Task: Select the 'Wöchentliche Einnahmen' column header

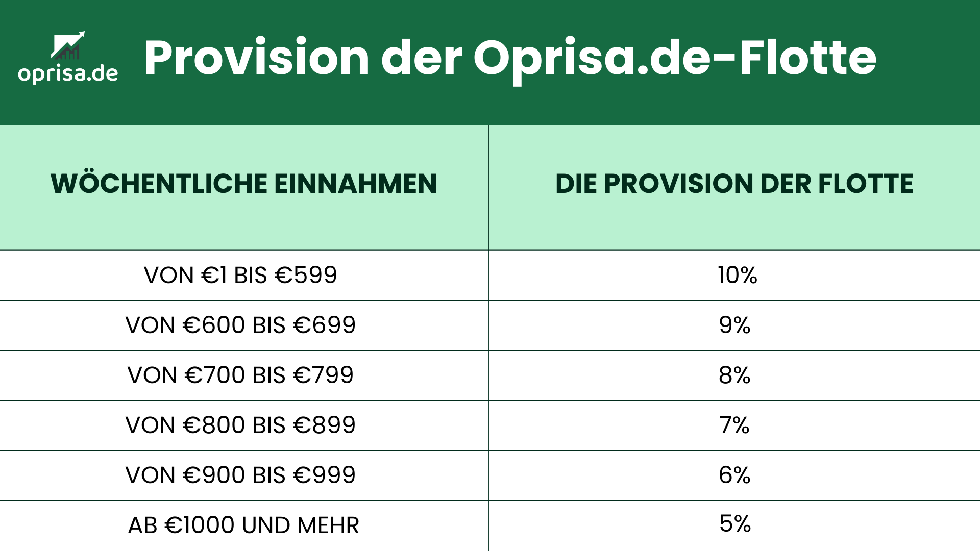Action: pyautogui.click(x=243, y=184)
